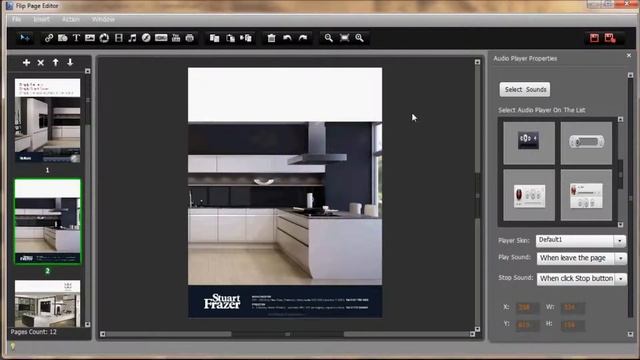Save with the red disk icon

click(594, 38)
